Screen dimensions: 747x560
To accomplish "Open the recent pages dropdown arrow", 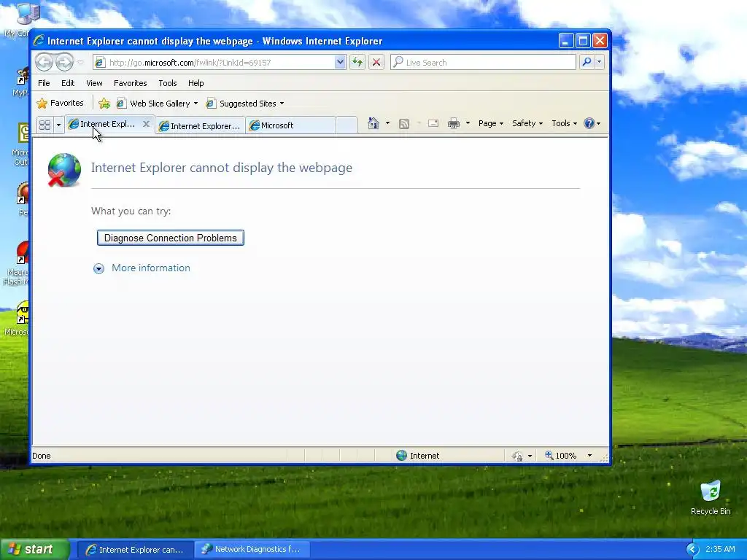I will (x=80, y=63).
